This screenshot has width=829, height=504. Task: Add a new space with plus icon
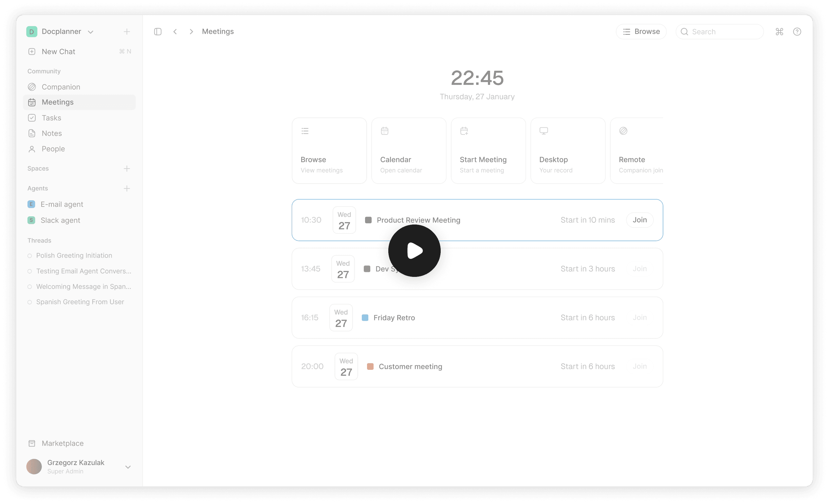(127, 169)
